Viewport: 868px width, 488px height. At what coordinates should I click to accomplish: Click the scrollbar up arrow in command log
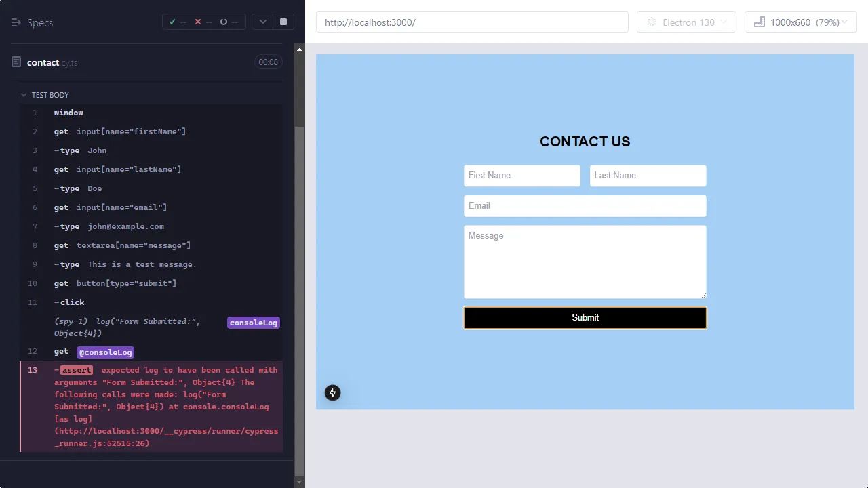pos(299,48)
